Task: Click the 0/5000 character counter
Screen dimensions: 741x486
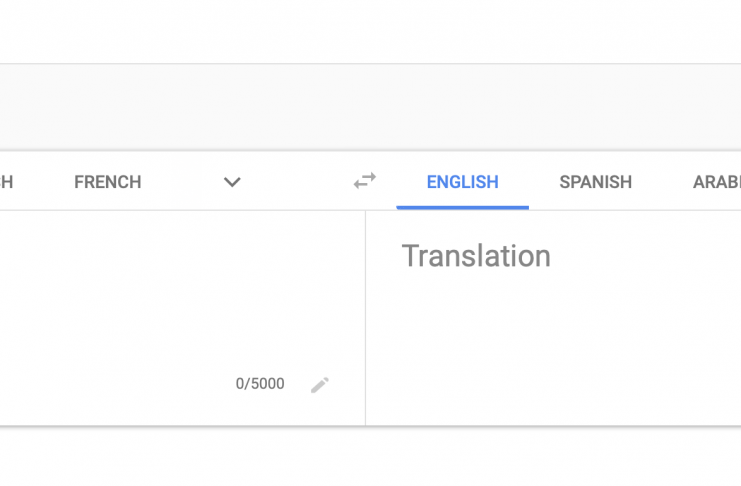Action: click(x=260, y=384)
